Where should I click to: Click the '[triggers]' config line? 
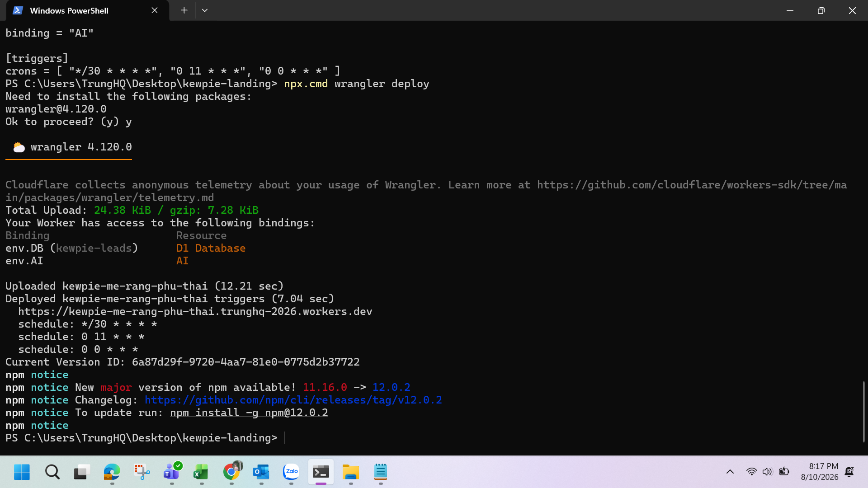[x=37, y=59]
